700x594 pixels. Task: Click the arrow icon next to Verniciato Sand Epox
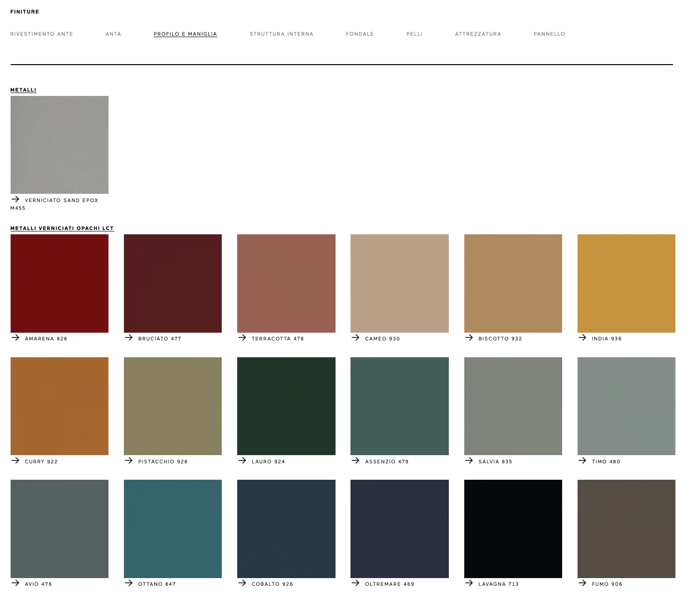[15, 199]
